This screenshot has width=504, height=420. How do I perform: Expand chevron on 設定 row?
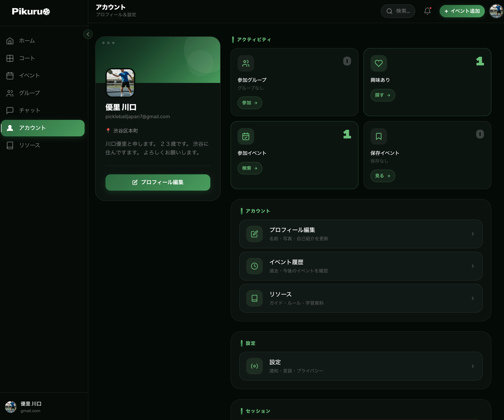coord(473,366)
